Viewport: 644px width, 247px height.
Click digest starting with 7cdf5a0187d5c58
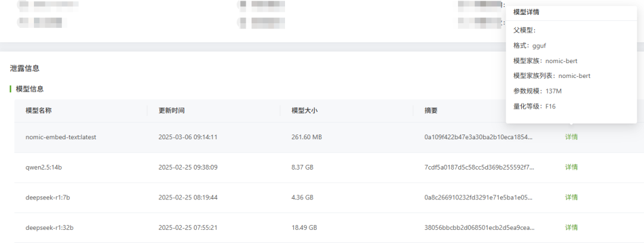tap(479, 167)
